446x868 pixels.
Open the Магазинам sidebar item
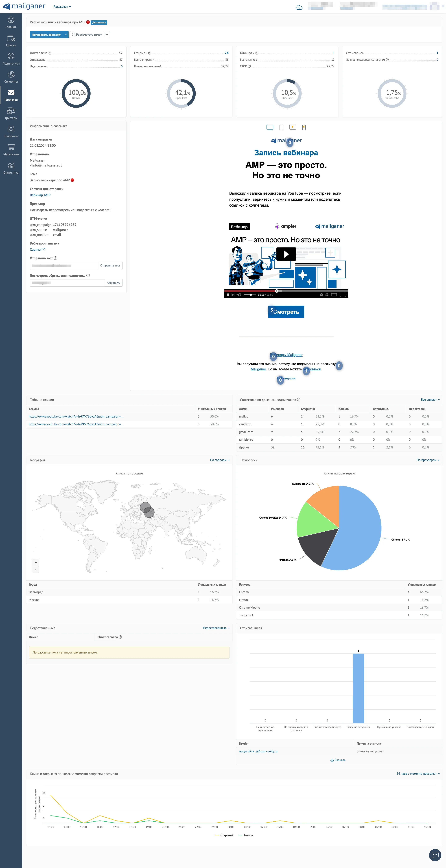pos(11,150)
